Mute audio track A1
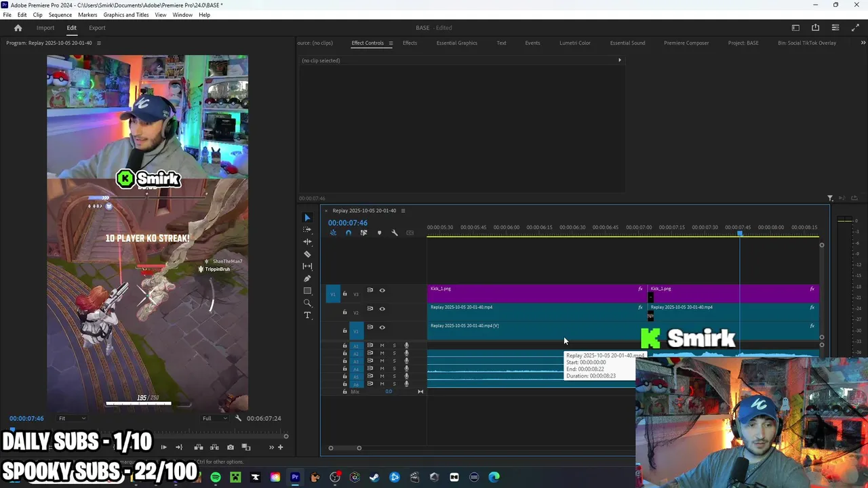The height and width of the screenshot is (488, 868). coord(382,346)
